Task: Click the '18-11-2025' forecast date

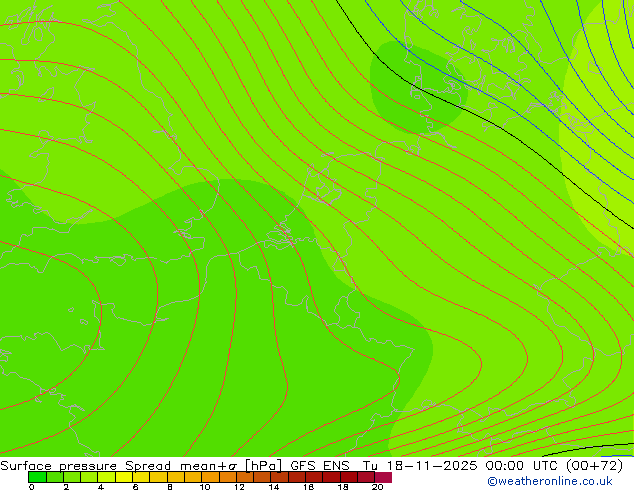Action: (x=432, y=466)
